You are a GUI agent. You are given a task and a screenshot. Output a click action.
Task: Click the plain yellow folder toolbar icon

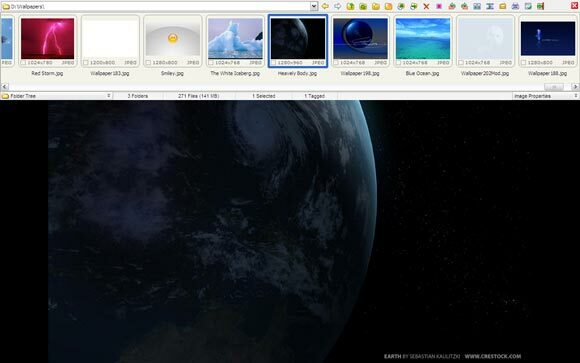click(x=376, y=6)
